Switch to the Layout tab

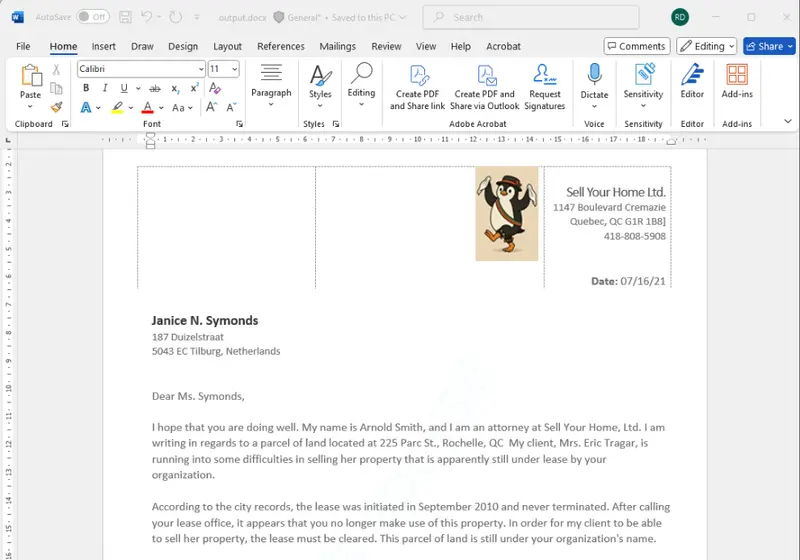(x=227, y=46)
